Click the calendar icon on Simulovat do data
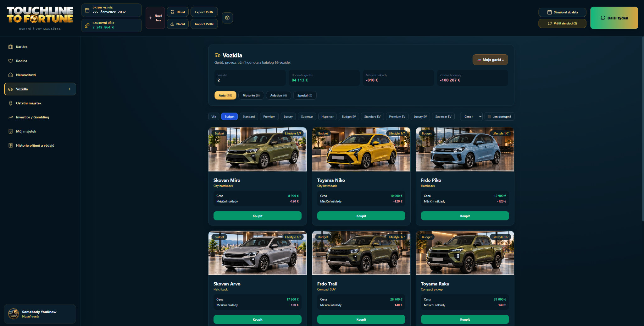 [x=549, y=12]
